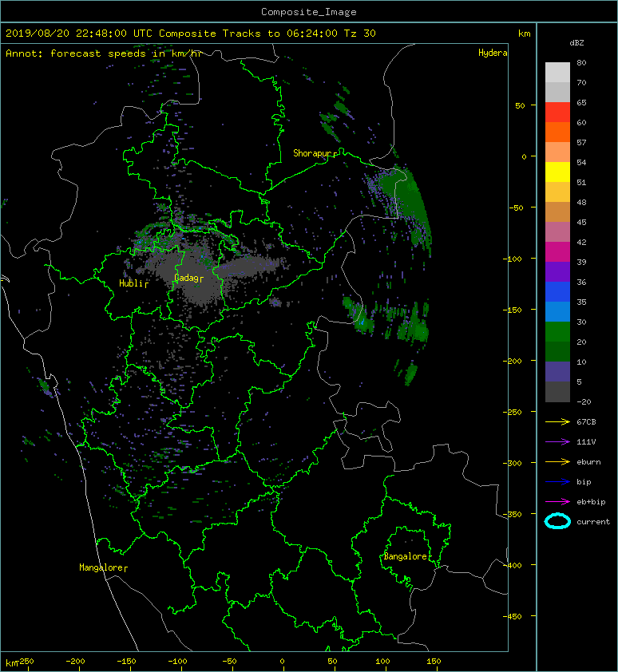This screenshot has width=618, height=672.
Task: Click the purple 111V arrow symbol
Action: point(557,441)
